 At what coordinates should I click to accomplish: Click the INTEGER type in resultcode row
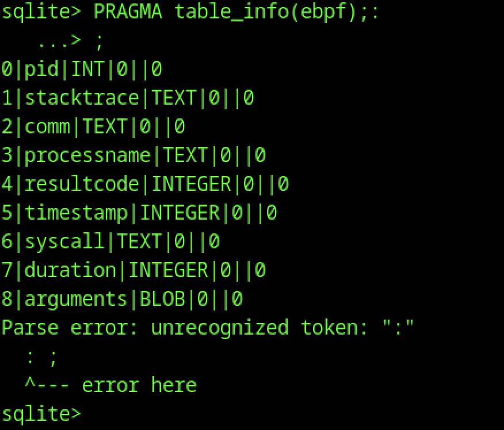191,184
